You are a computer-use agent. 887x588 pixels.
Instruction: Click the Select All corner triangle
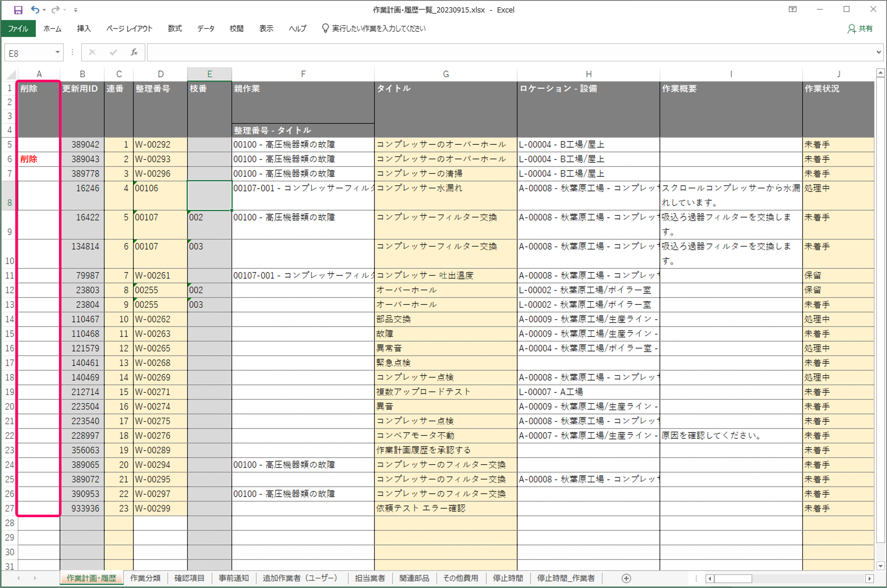[11, 74]
